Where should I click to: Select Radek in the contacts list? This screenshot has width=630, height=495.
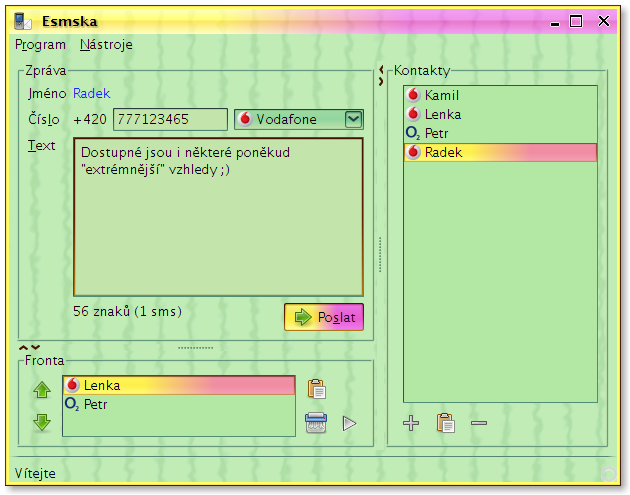[x=500, y=152]
